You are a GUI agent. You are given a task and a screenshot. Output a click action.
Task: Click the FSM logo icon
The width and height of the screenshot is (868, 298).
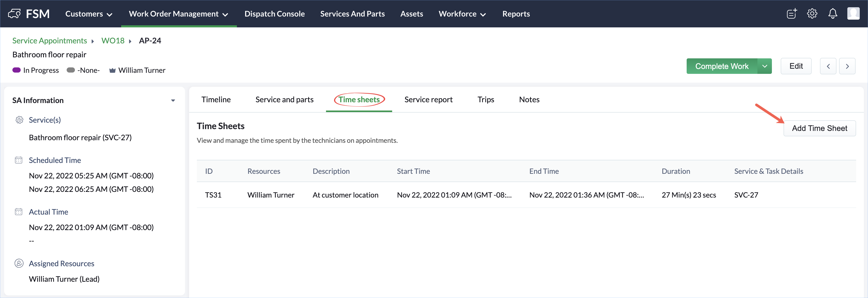point(14,14)
